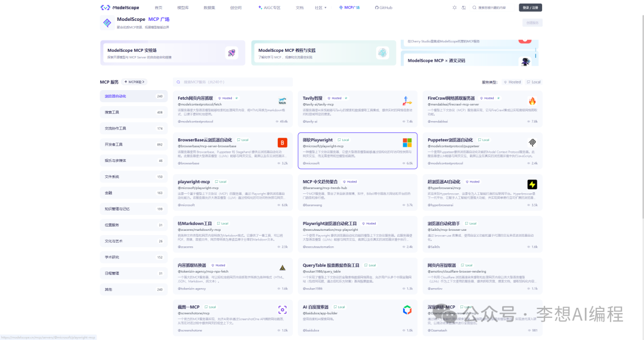Open the MCP体验 chevron button
Image resolution: width=644 pixels, height=340 pixels.
click(134, 82)
